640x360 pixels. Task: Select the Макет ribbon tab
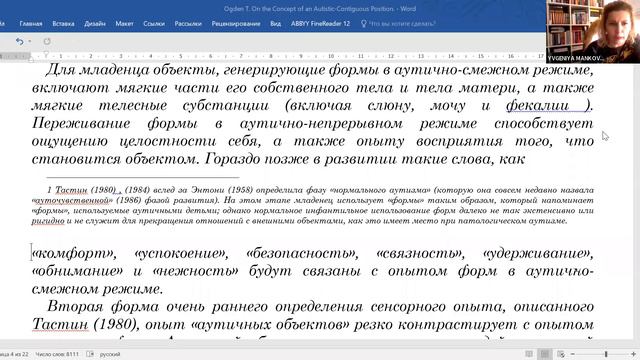tap(124, 24)
